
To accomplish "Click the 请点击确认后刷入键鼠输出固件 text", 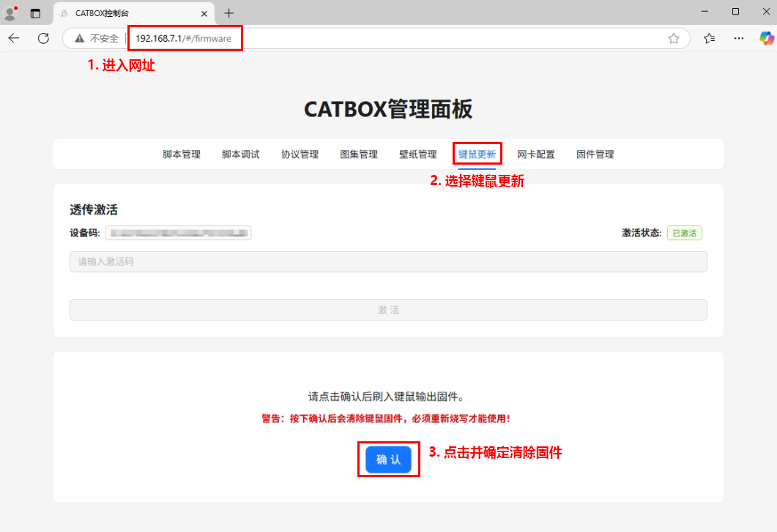I will [x=386, y=397].
